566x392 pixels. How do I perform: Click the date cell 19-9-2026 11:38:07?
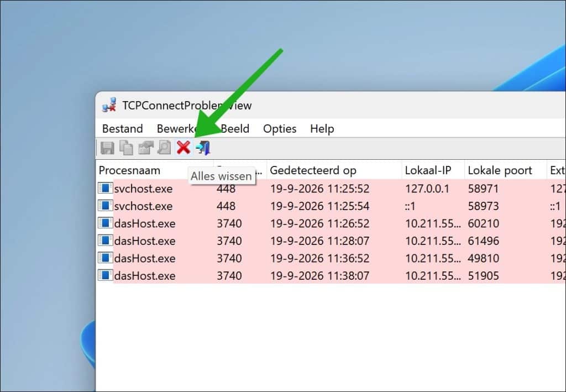point(320,275)
